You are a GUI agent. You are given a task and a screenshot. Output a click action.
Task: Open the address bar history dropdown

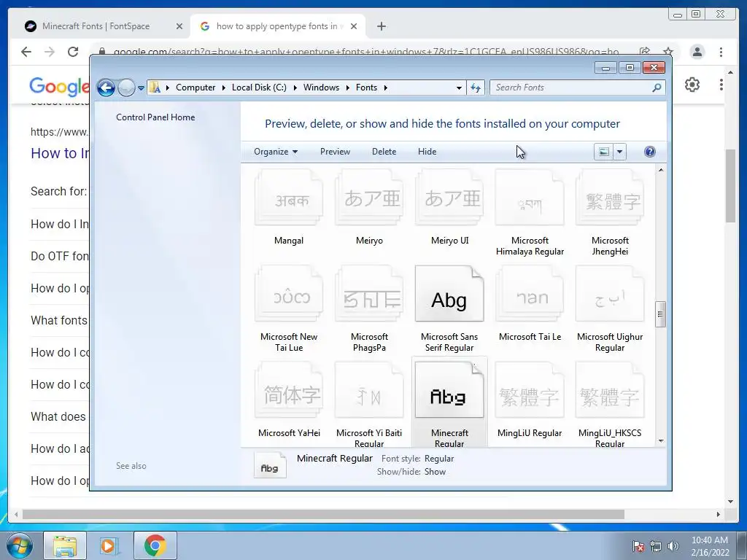[x=459, y=87]
